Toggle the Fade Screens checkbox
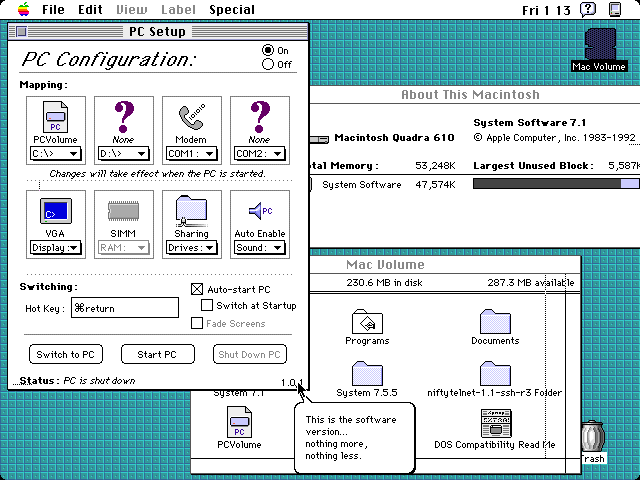The image size is (640, 480). [197, 323]
